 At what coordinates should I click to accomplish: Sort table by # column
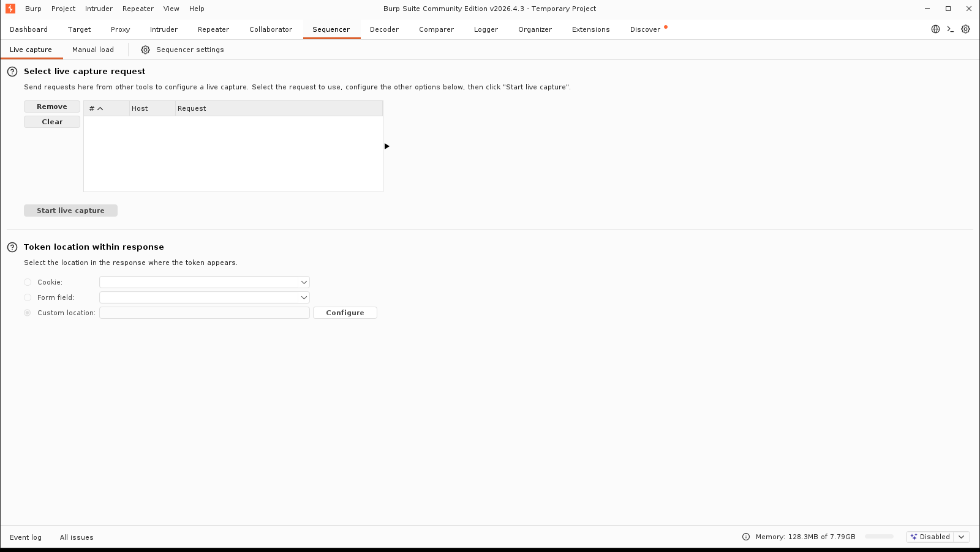coord(106,108)
